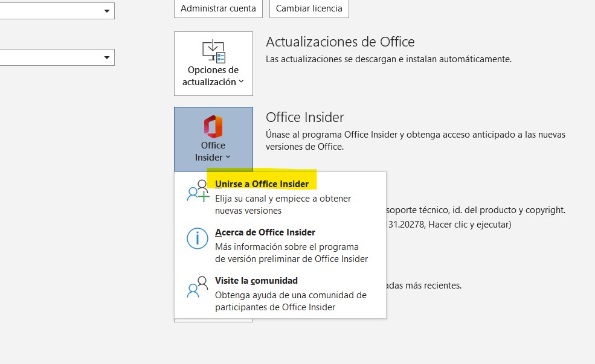Click the Cambiar licencia button
The width and height of the screenshot is (595, 364).
click(x=309, y=8)
